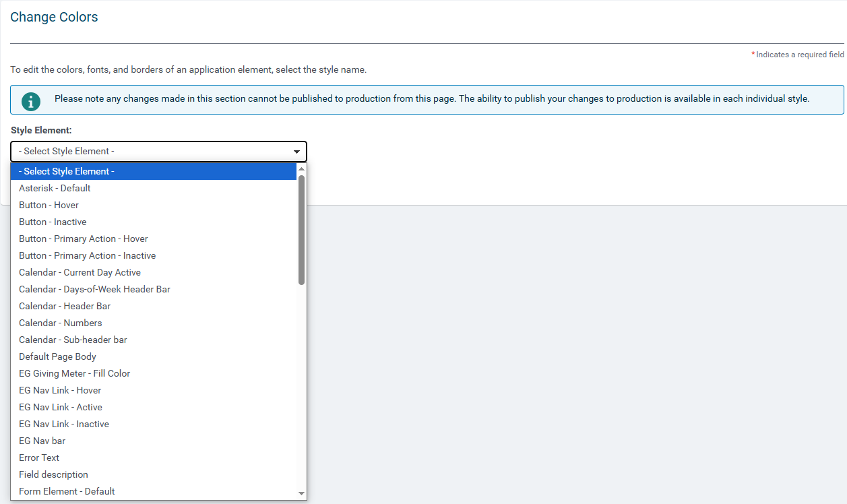847x504 pixels.
Task: Pick 'EG Nav Link - Active' option
Action: point(154,407)
